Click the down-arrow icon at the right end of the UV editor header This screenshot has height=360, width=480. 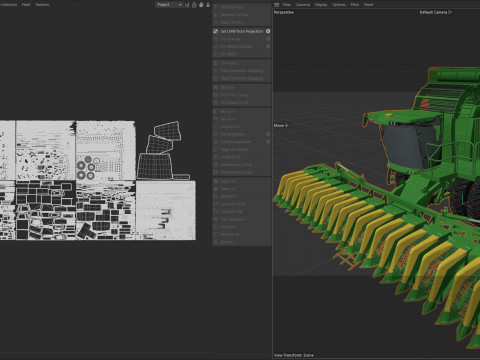click(208, 5)
